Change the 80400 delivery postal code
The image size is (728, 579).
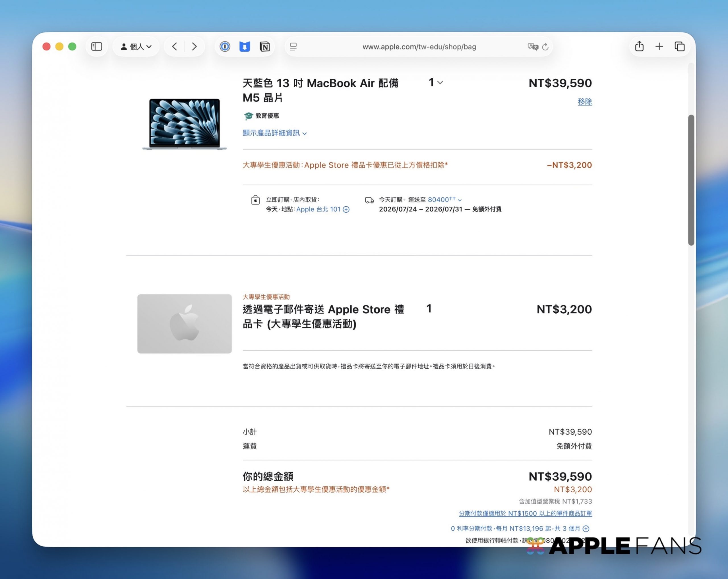click(445, 200)
